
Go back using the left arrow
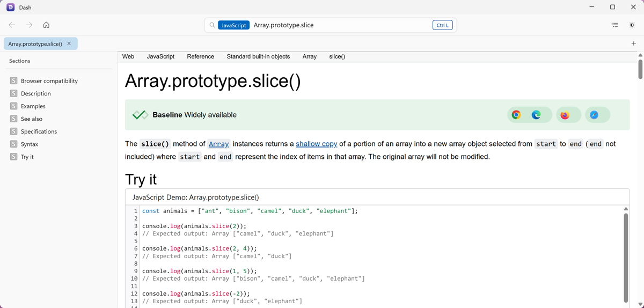pos(12,25)
